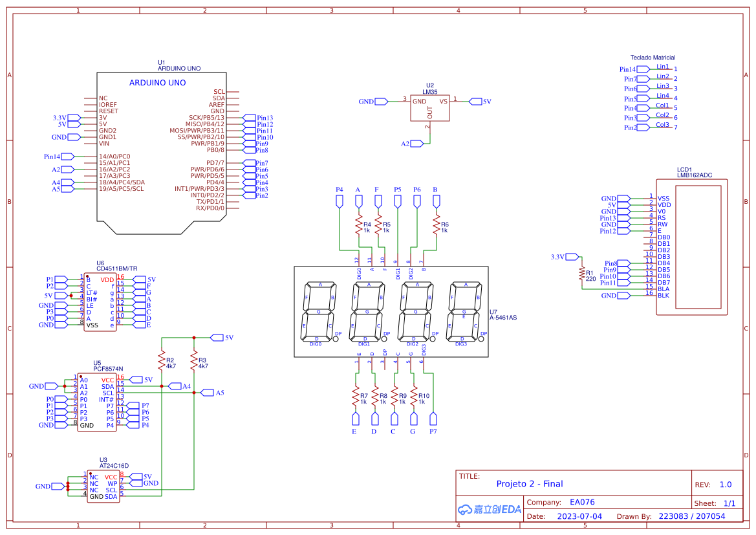
Task: Select the Lin1 label in Teclado Matricial
Action: click(662, 66)
